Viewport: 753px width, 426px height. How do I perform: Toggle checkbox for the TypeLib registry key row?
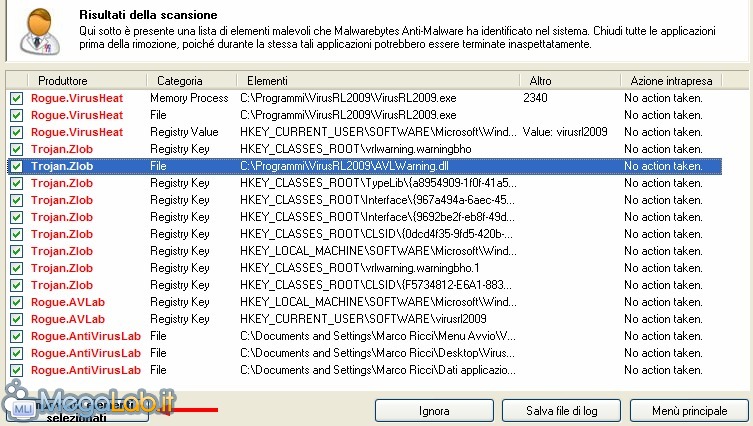[x=16, y=183]
